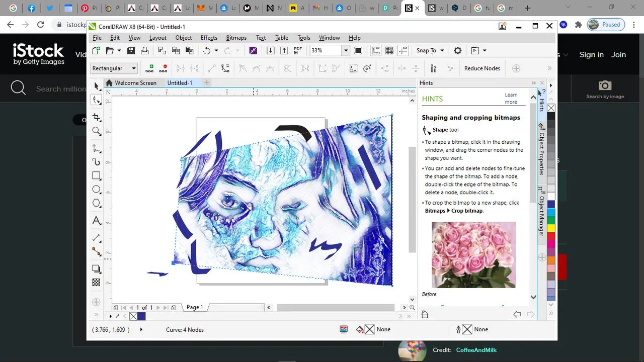Click the Reduce Nodes button
This screenshot has width=644, height=362.
pos(482,68)
